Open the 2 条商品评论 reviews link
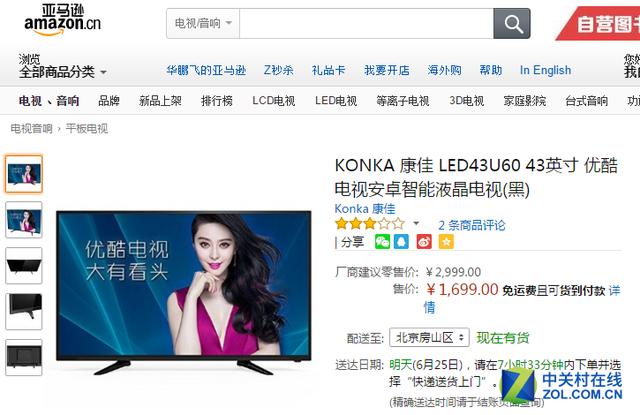640x415 pixels. coord(471,225)
